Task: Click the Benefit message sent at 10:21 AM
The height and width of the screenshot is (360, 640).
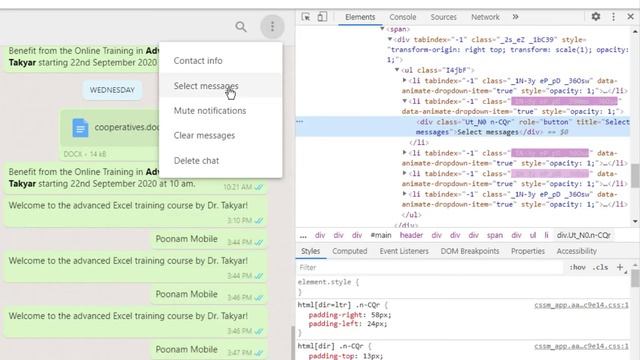Action: click(136, 178)
